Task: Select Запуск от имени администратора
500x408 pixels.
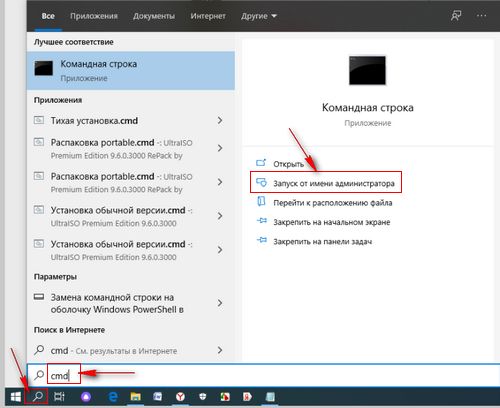Action: pos(334,183)
